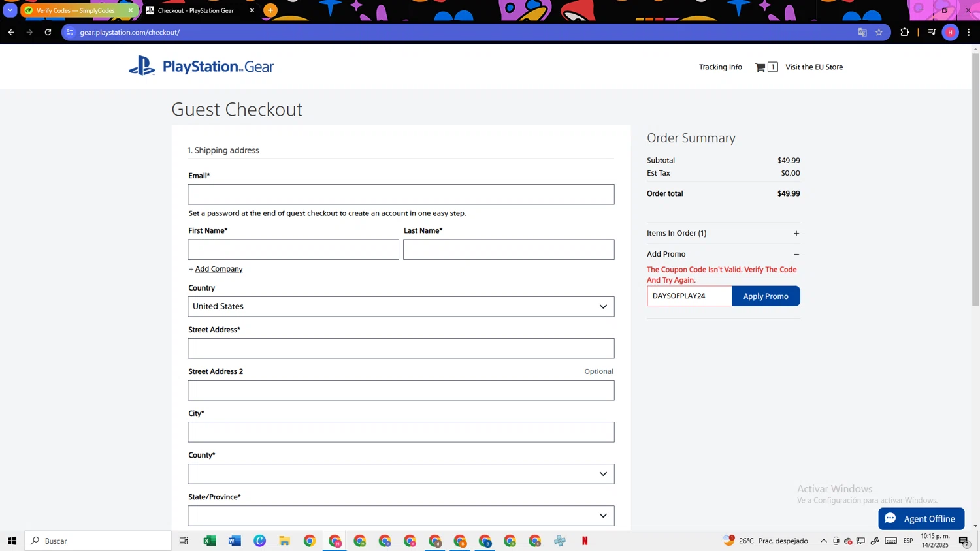Image resolution: width=980 pixels, height=551 pixels.
Task: Click the 1. Shipping address heading
Action: coord(223,150)
